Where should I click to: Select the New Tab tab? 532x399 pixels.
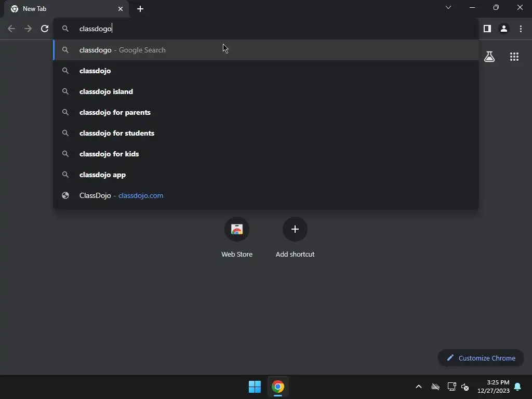tap(66, 9)
